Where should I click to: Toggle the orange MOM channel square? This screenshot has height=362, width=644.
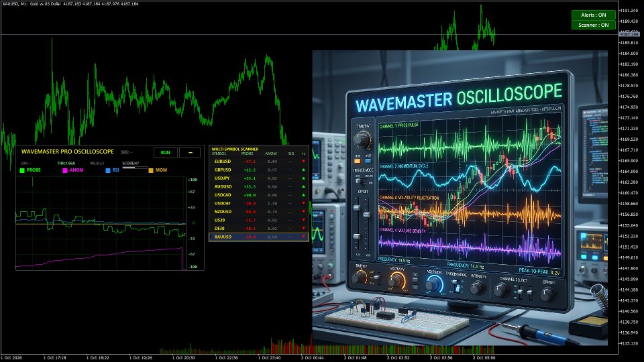[151, 170]
